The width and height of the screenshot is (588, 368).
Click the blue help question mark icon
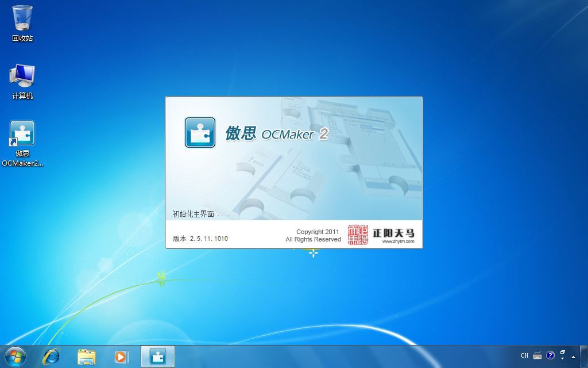coord(550,355)
